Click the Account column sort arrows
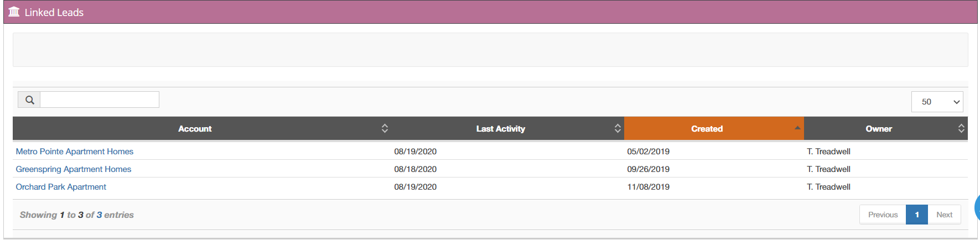980x240 pixels. click(x=385, y=128)
